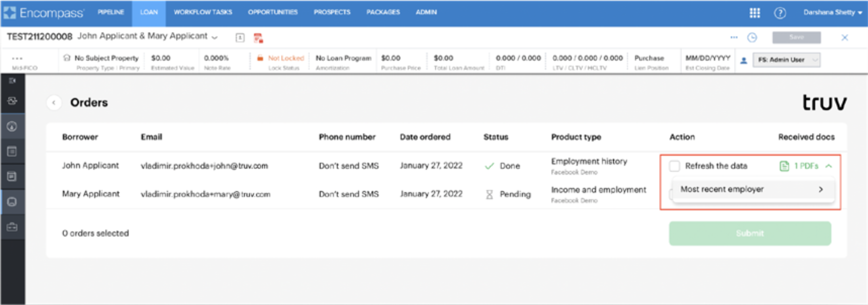Click the truv logo
The height and width of the screenshot is (305, 868).
click(824, 102)
